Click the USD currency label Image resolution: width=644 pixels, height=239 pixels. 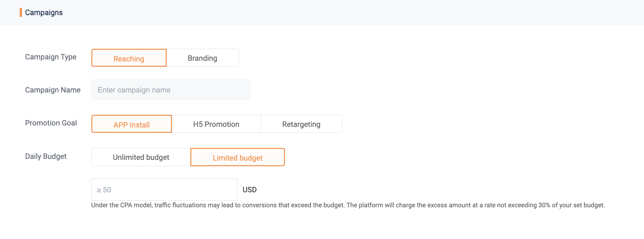pos(249,190)
